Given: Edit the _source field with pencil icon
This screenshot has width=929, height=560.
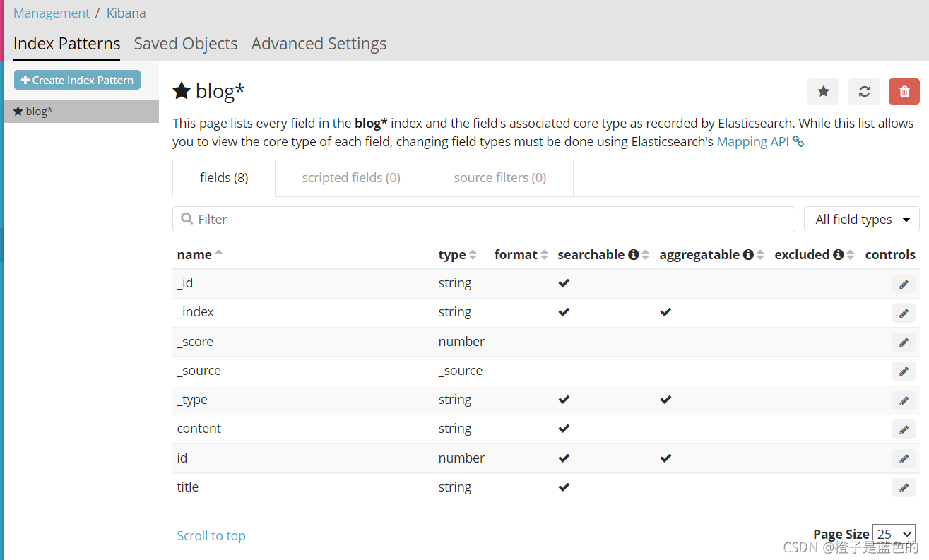Looking at the screenshot, I should tap(904, 371).
